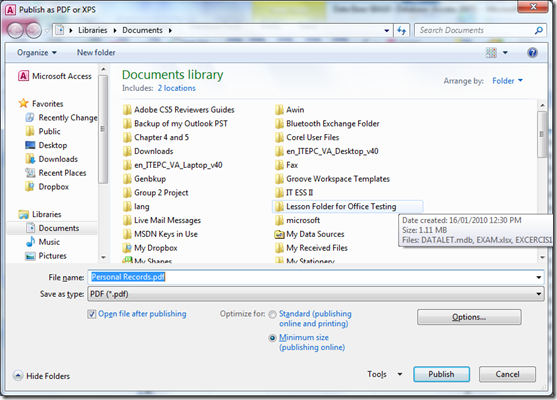Screen dimensions: 557x400
Task: Select the lang folder
Action: (x=136, y=207)
